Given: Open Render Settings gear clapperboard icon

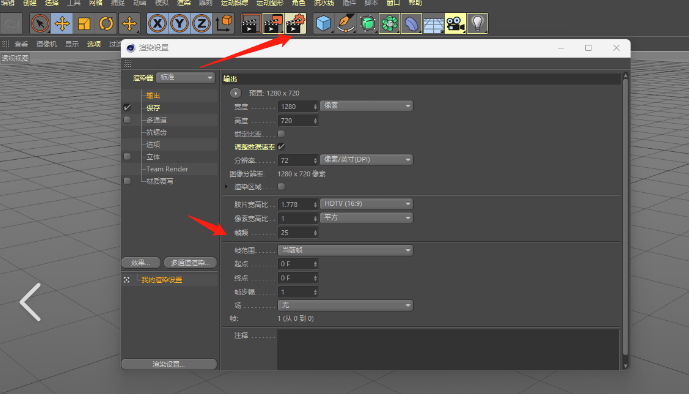Looking at the screenshot, I should pyautogui.click(x=295, y=24).
